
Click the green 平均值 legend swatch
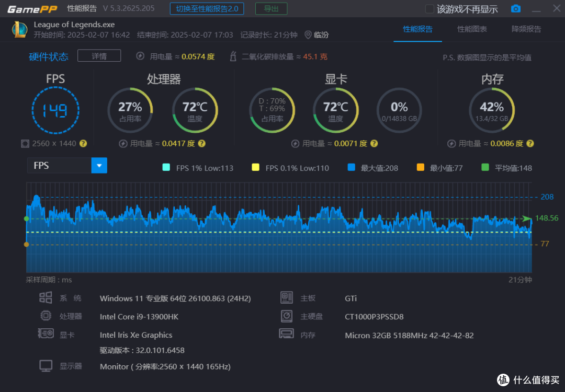coord(485,167)
